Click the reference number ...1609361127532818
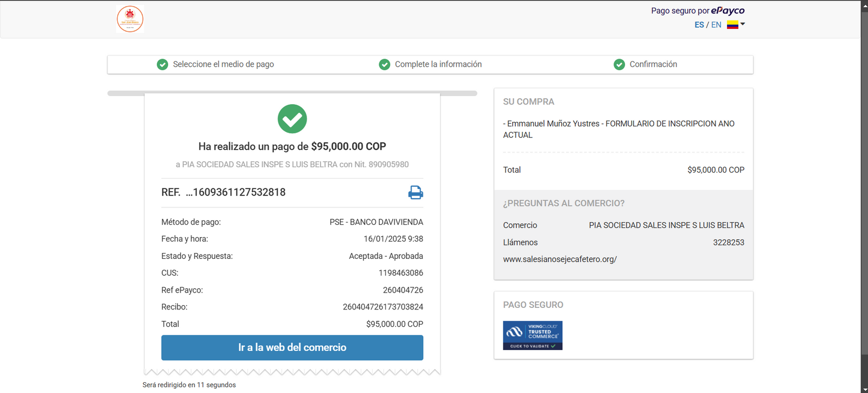Screen dimensions: 868x393 [235, 192]
